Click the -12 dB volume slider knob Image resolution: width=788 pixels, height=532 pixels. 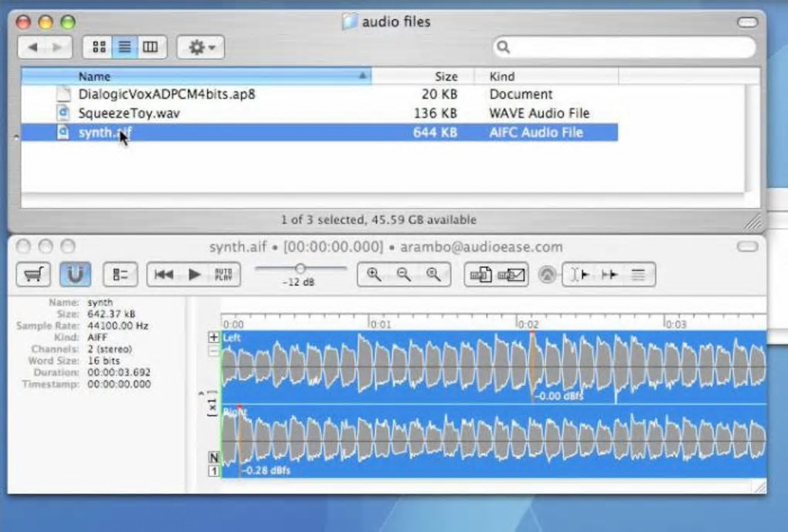(x=300, y=268)
